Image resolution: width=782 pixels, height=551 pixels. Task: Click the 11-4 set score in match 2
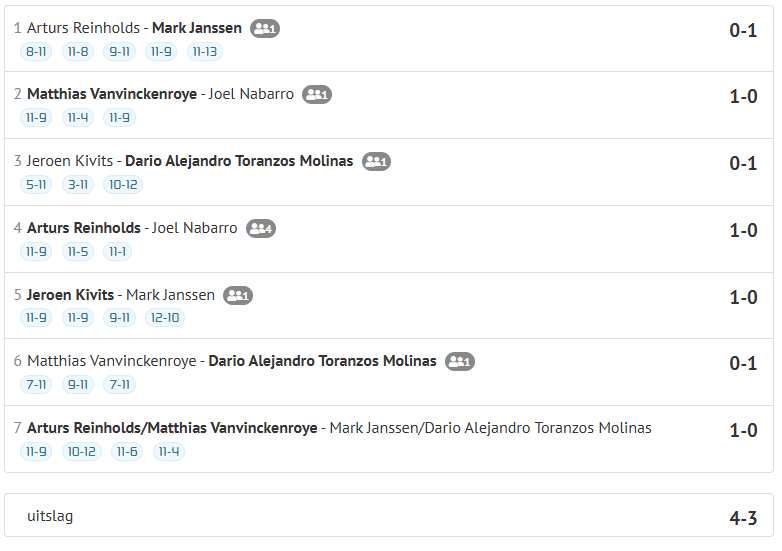pyautogui.click(x=78, y=118)
